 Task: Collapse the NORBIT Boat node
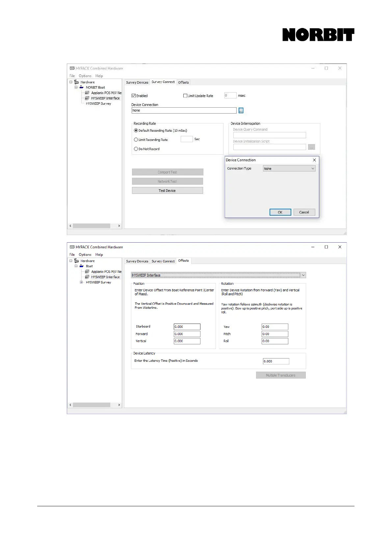76,87
